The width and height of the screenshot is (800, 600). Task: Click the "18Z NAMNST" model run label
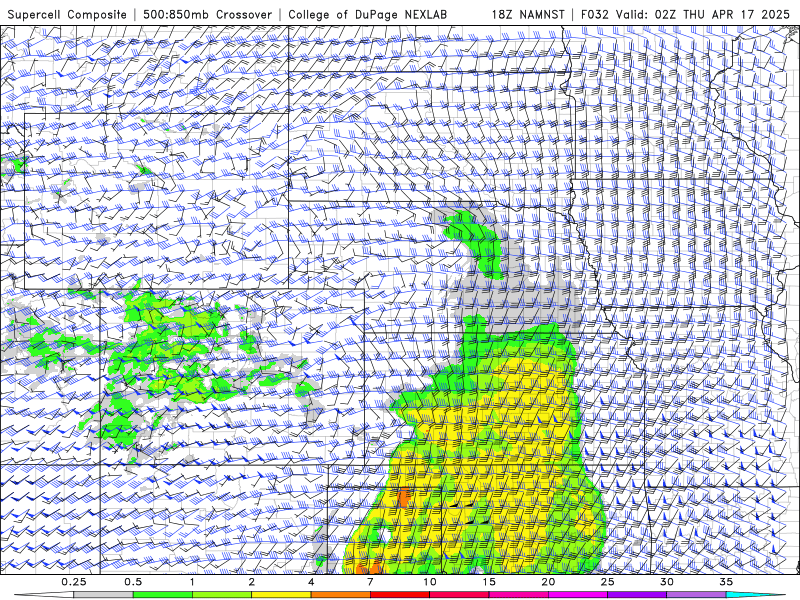pos(528,14)
